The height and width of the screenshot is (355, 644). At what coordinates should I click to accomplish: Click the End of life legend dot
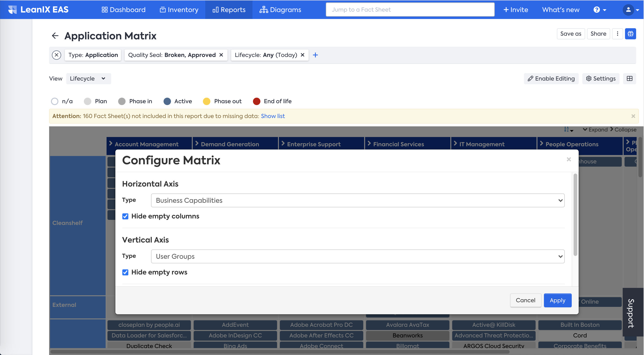[256, 101]
